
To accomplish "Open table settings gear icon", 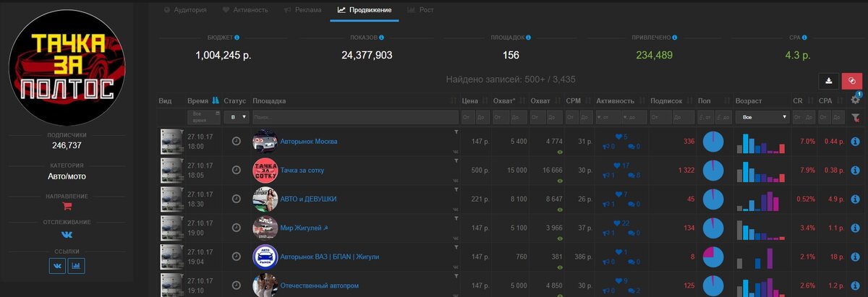I will pos(856,101).
